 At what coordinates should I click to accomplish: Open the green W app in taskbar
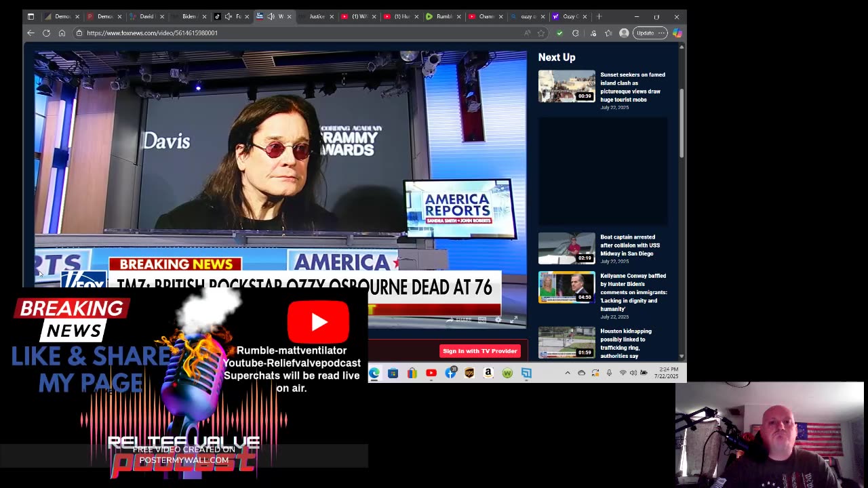coord(507,373)
